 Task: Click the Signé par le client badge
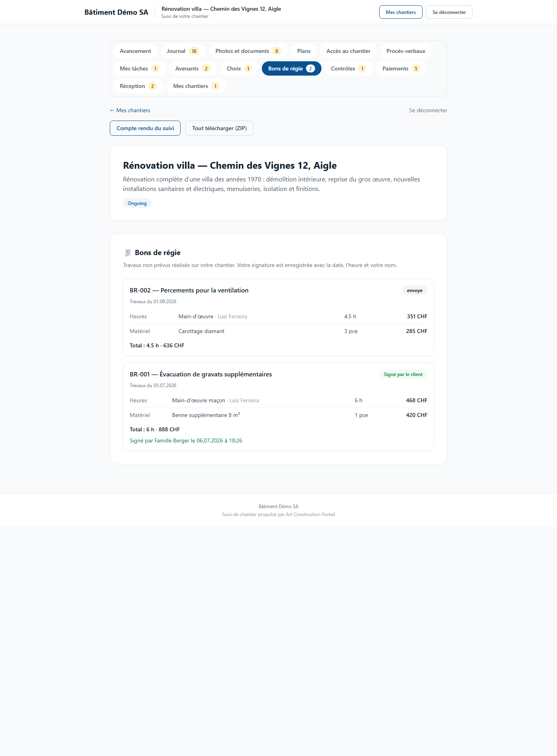point(403,374)
